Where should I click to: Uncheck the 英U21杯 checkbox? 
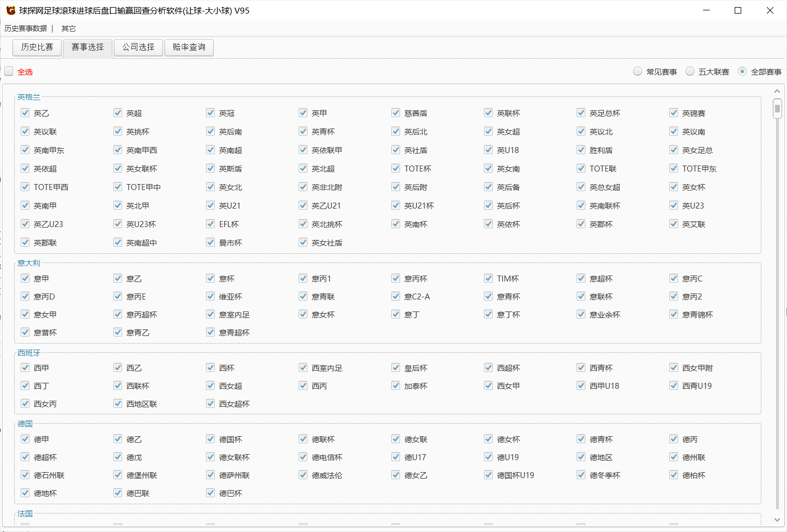(396, 205)
